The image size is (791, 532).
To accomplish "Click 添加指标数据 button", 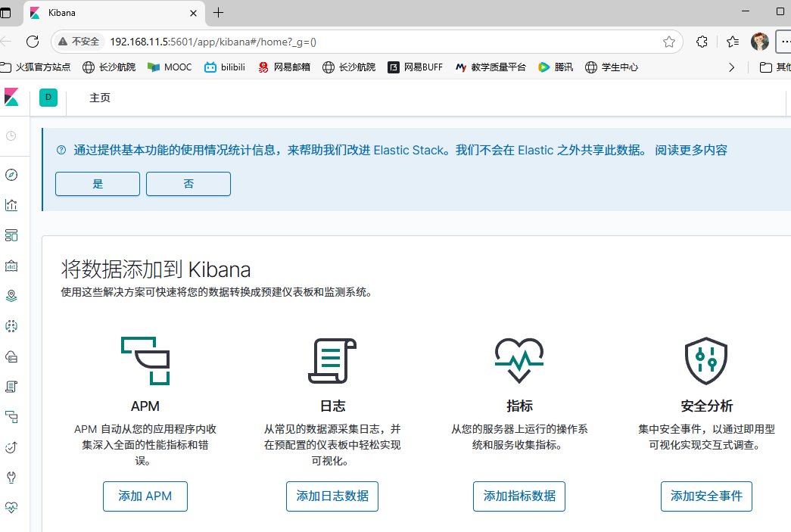I will (519, 496).
